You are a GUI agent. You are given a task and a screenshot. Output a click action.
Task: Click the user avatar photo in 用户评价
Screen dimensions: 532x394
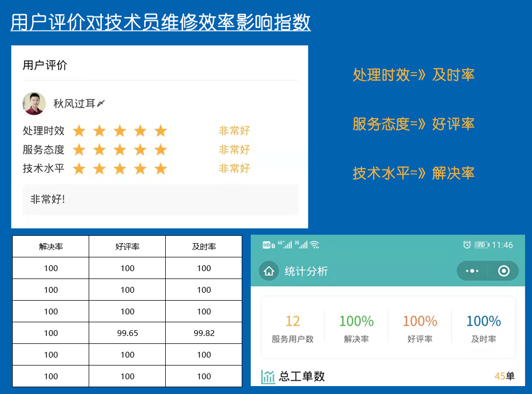(34, 102)
